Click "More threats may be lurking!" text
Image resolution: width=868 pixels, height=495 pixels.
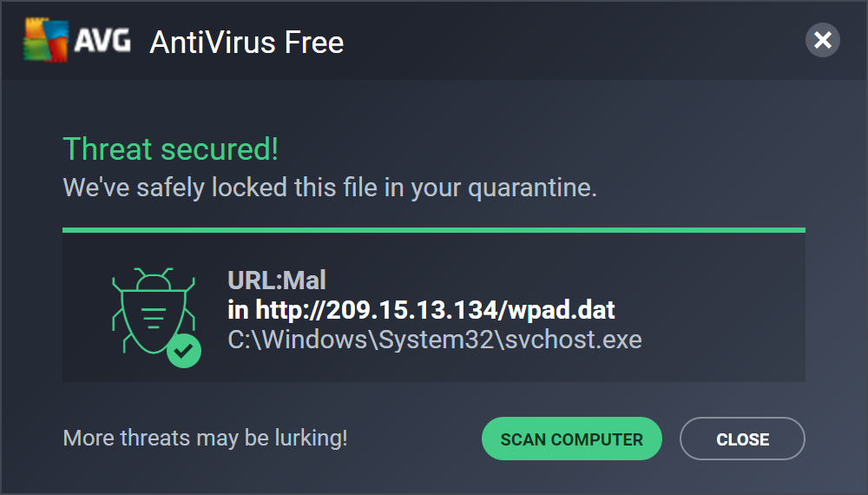pyautogui.click(x=206, y=438)
